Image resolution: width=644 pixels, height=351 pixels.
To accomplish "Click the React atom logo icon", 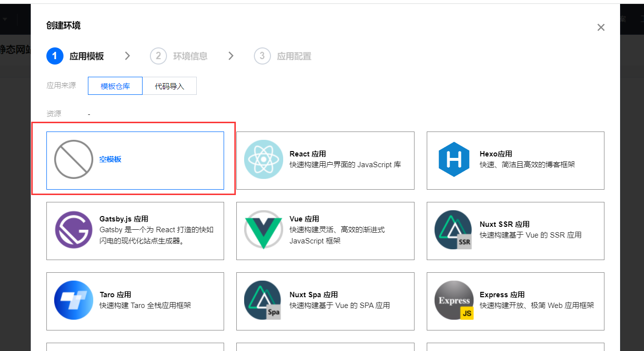I will (264, 159).
